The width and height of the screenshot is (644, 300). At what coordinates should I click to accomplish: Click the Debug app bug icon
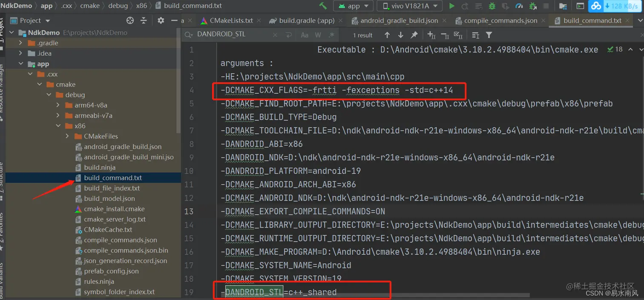click(x=492, y=6)
